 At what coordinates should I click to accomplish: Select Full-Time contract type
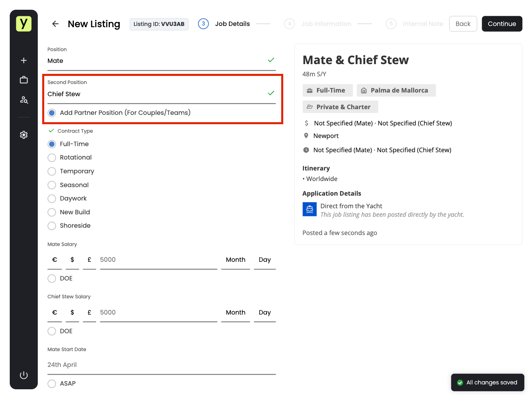click(x=52, y=144)
